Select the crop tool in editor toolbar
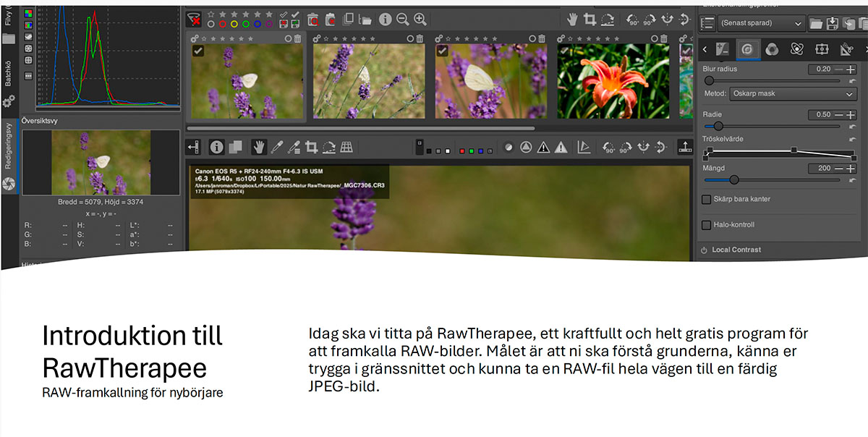This screenshot has height=437, width=868. click(x=312, y=147)
